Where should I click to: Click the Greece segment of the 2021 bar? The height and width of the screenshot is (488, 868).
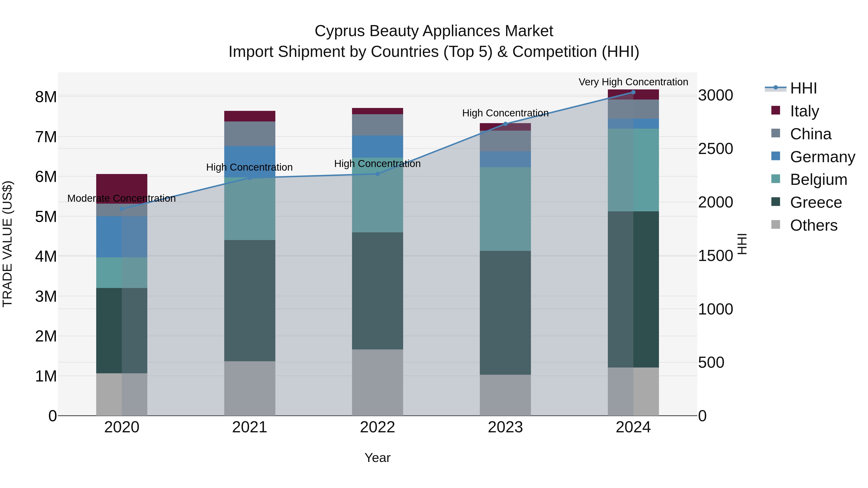tap(250, 301)
